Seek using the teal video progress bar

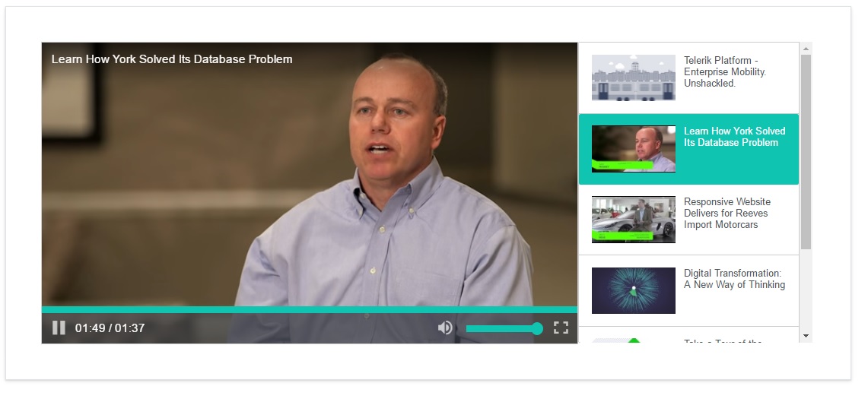click(x=310, y=309)
